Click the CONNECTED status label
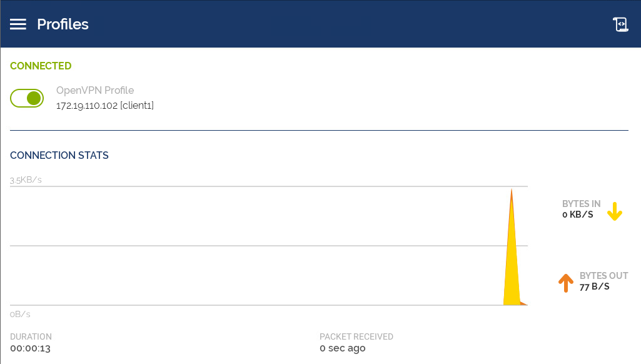 (41, 66)
